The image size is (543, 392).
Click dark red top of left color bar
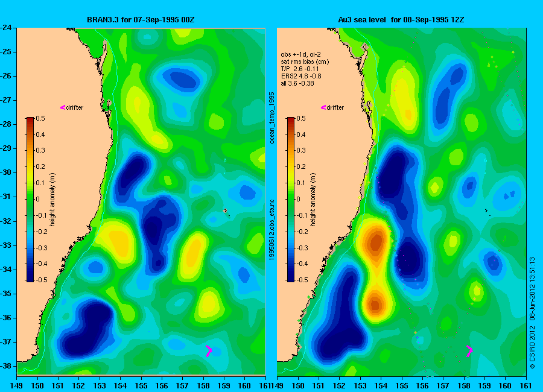tap(30, 119)
